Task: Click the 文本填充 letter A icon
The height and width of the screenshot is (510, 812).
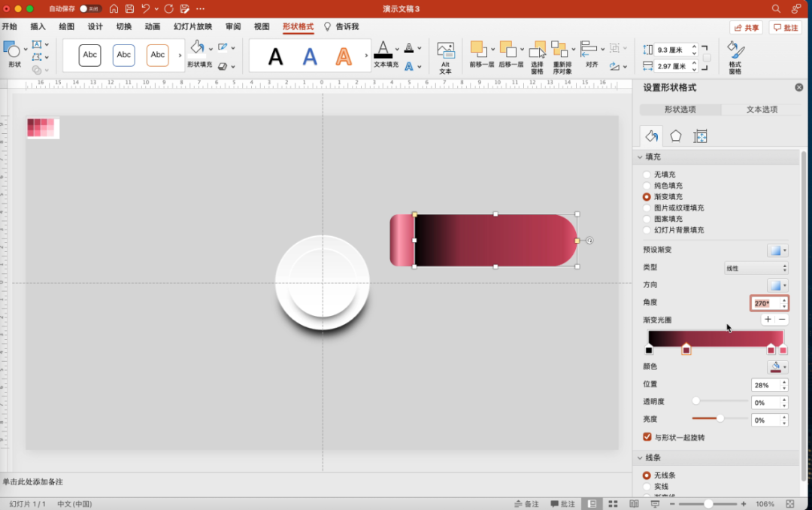Action: tap(383, 50)
